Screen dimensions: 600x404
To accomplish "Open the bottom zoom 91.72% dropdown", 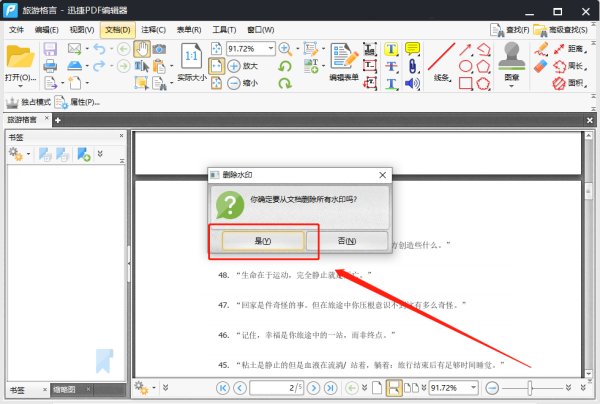I will click(473, 388).
